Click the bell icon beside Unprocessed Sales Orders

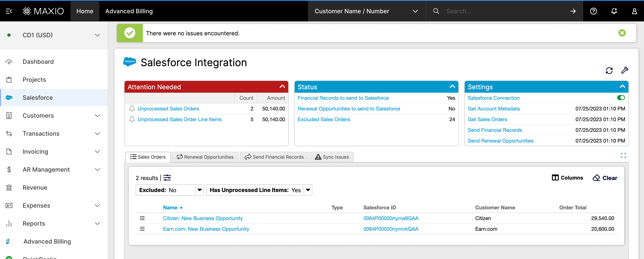click(132, 109)
